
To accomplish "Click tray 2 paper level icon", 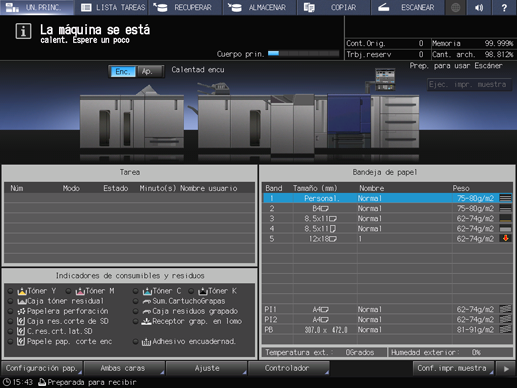I will [505, 209].
